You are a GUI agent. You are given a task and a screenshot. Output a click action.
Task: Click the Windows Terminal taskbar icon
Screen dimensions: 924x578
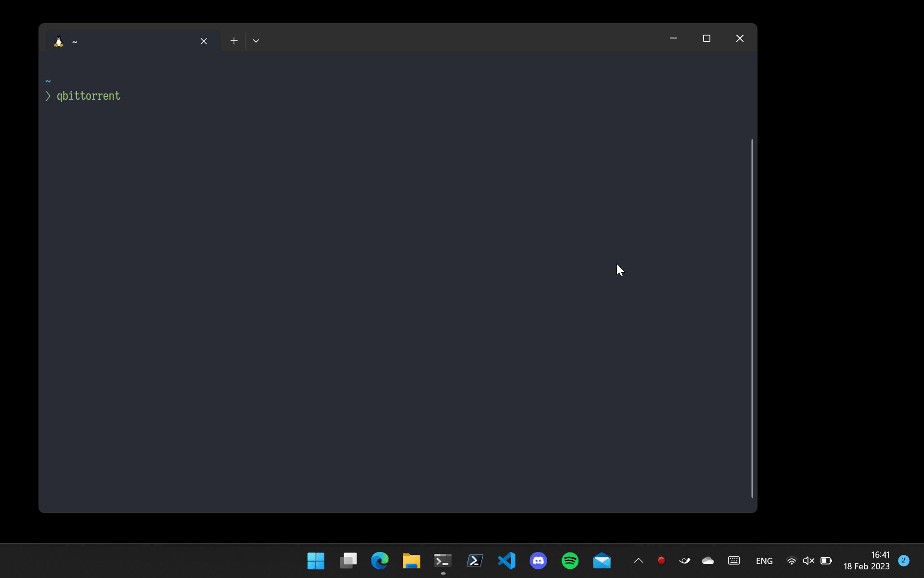click(x=443, y=561)
